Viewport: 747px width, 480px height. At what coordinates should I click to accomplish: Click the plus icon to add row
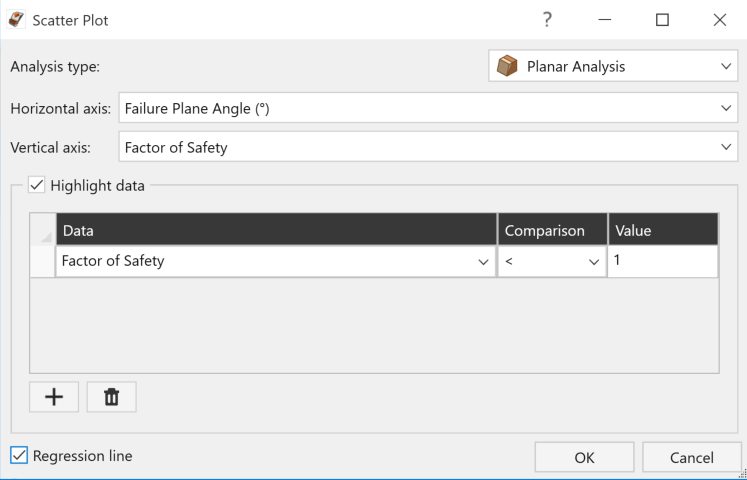pyautogui.click(x=54, y=397)
